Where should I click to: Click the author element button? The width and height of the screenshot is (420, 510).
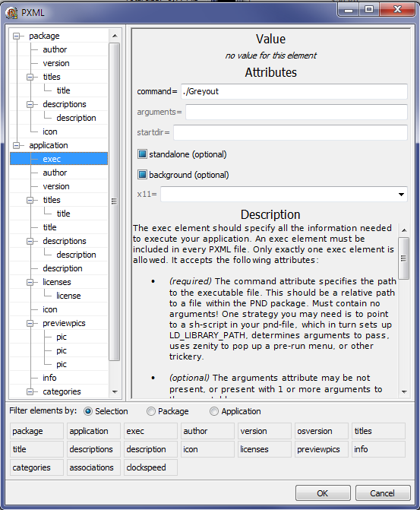pos(207,431)
